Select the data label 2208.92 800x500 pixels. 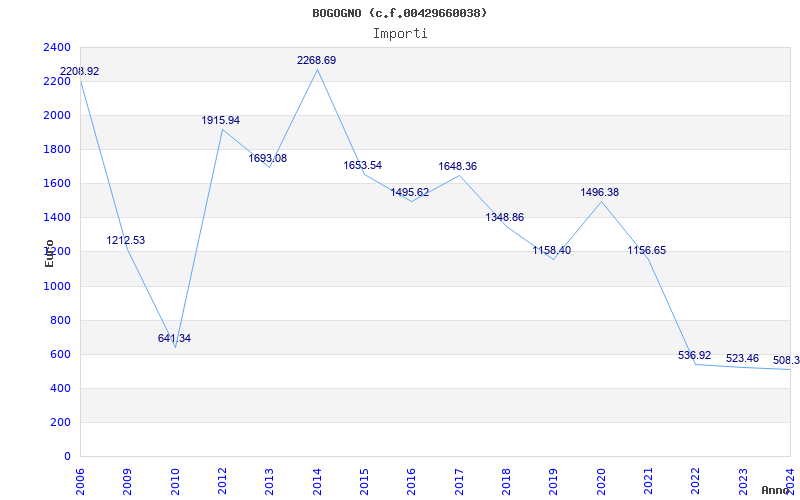click(80, 71)
